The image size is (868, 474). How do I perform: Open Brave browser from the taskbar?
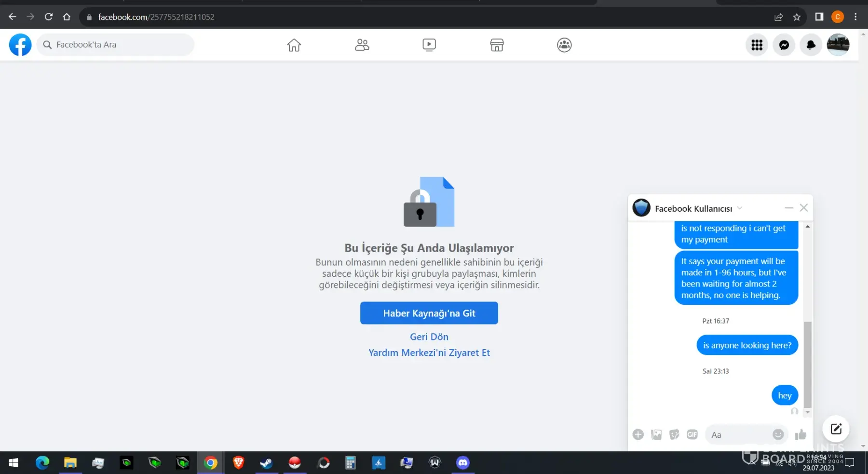(x=238, y=463)
